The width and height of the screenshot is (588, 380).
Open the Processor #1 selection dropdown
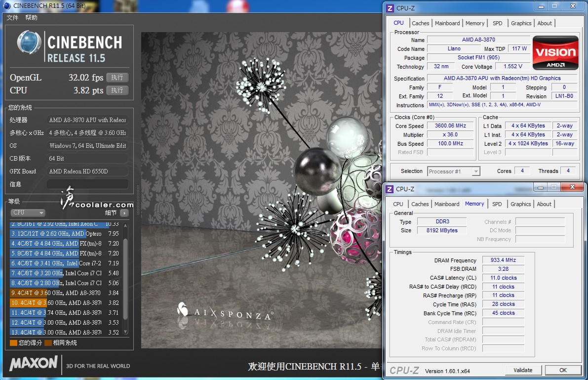[x=454, y=171]
